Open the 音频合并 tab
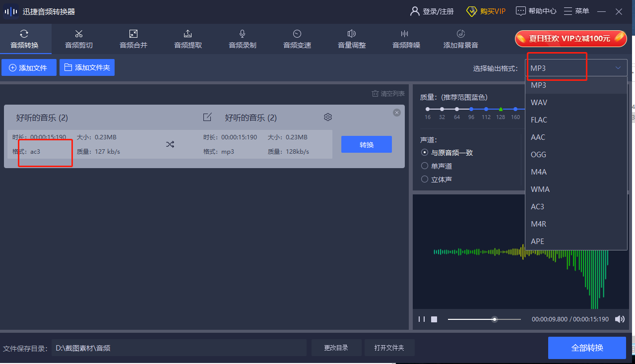 click(133, 39)
